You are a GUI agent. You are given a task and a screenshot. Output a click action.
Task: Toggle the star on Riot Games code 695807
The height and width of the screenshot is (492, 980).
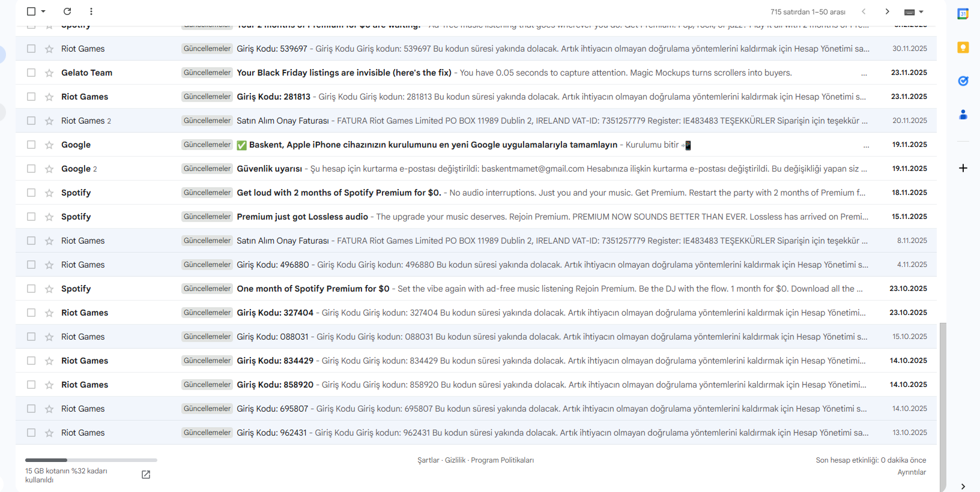[x=49, y=409]
